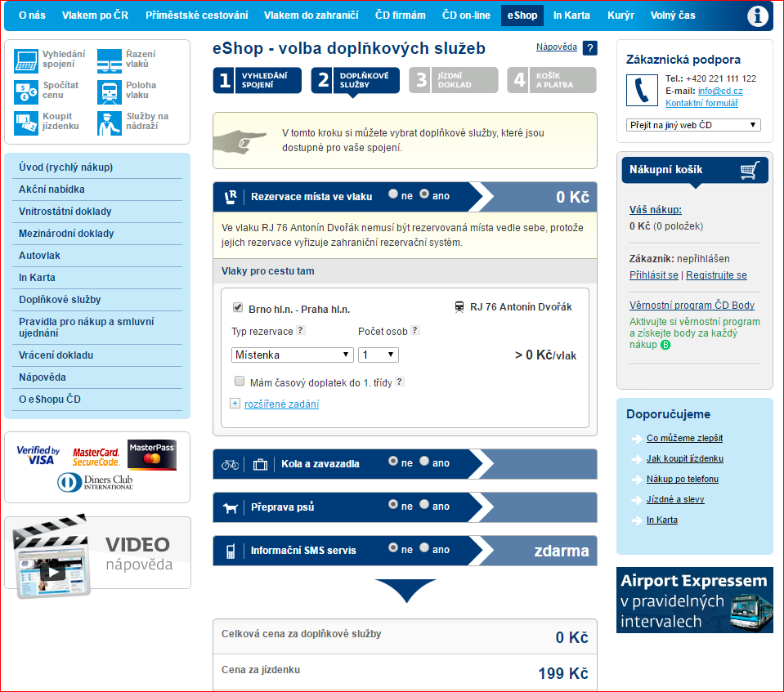Expand the rozšířené zadání section
Image resolution: width=784 pixels, height=692 pixels.
tap(280, 404)
